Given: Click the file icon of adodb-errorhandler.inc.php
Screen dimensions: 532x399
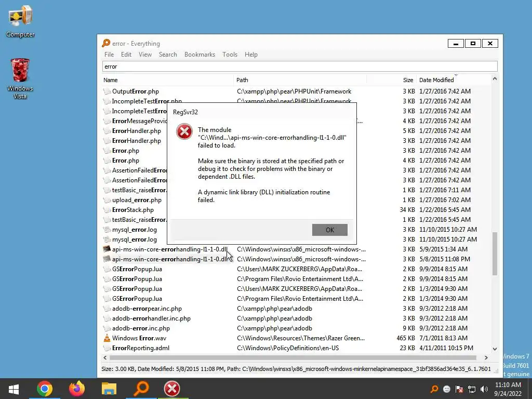Looking at the screenshot, I should [x=107, y=318].
